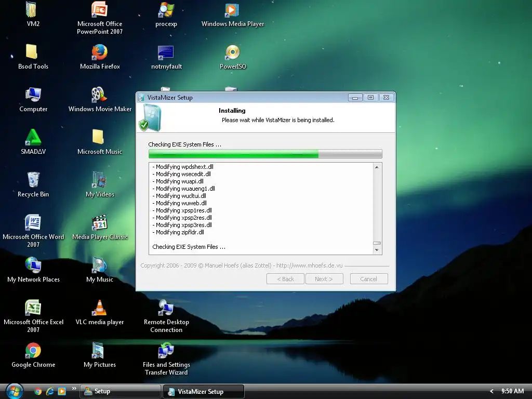Click the VistaMizer title bar icon
The image size is (532, 399).
point(141,98)
